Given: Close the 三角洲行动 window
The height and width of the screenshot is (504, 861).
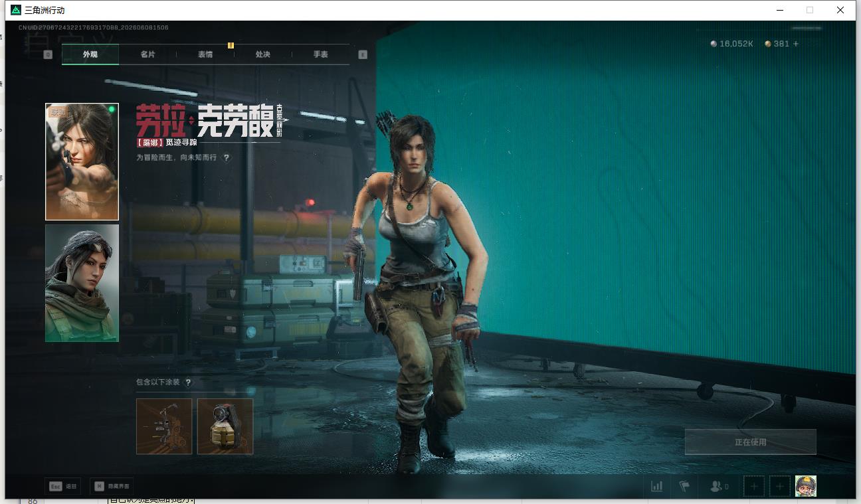Looking at the screenshot, I should [840, 10].
